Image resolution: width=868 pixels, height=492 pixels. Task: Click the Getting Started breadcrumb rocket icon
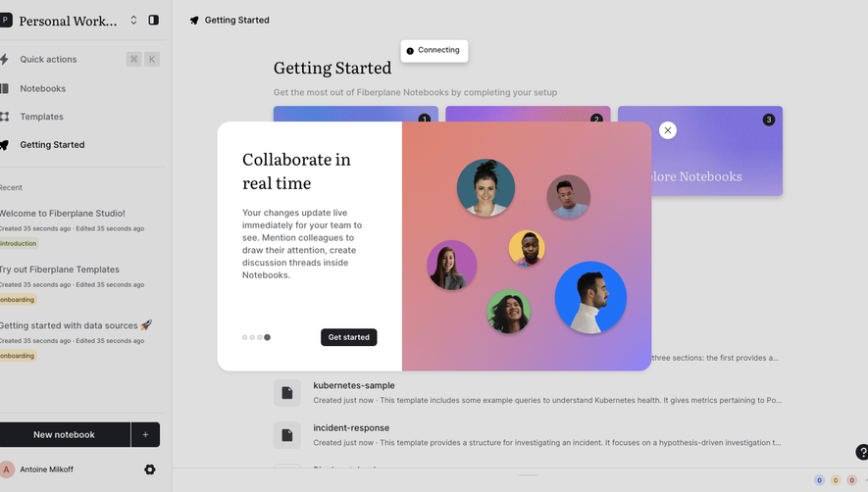coord(194,20)
